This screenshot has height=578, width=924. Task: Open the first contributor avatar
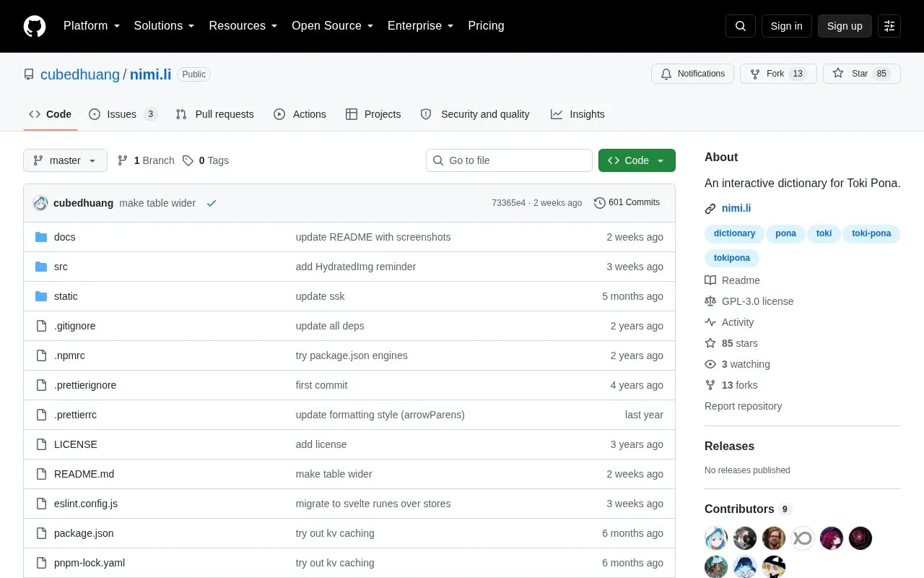tap(716, 538)
